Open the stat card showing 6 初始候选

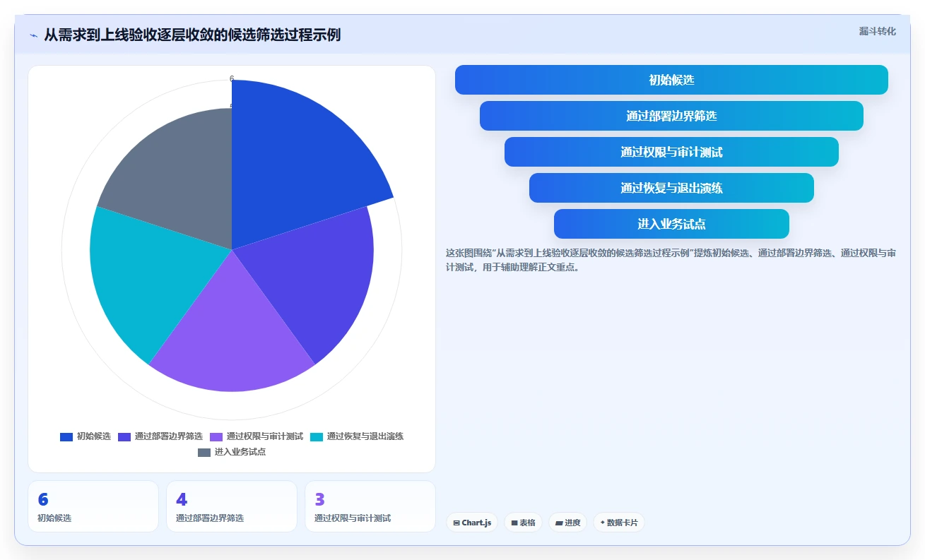(x=93, y=506)
